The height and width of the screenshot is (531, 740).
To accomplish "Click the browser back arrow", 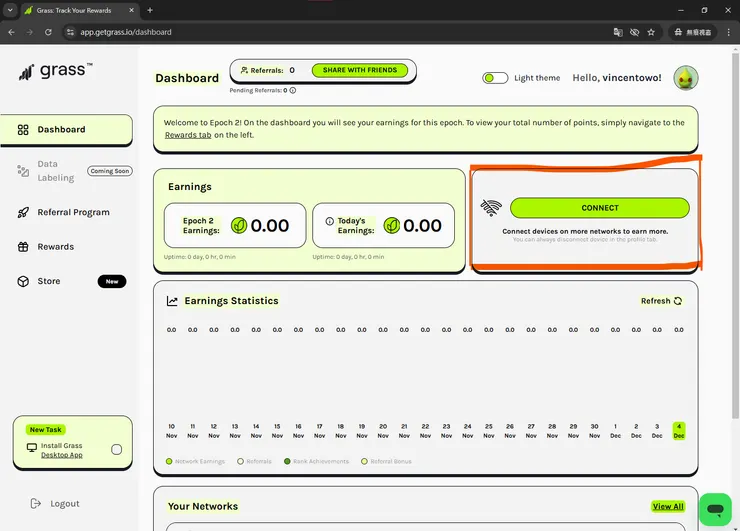I will (x=11, y=32).
